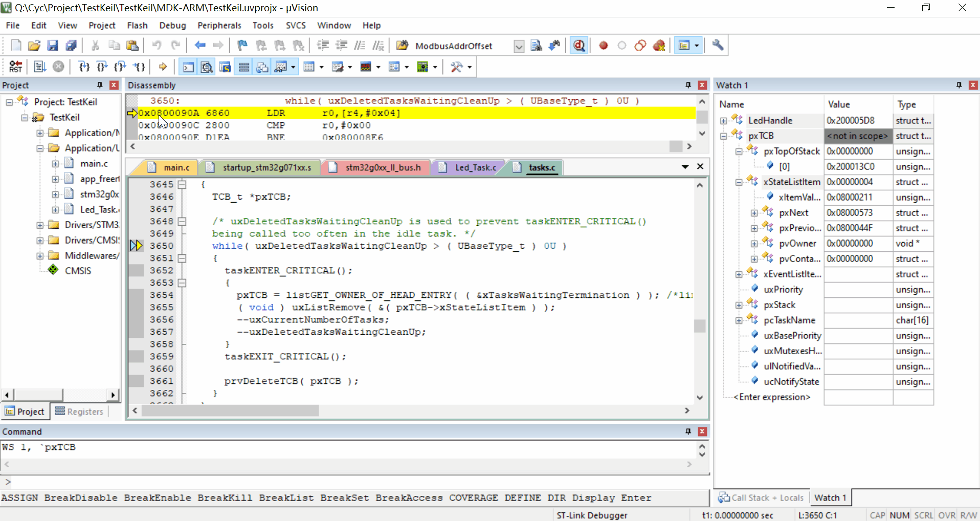Click the source editor horizontal scrollbar thumb
This screenshot has height=521, width=980.
coord(230,410)
